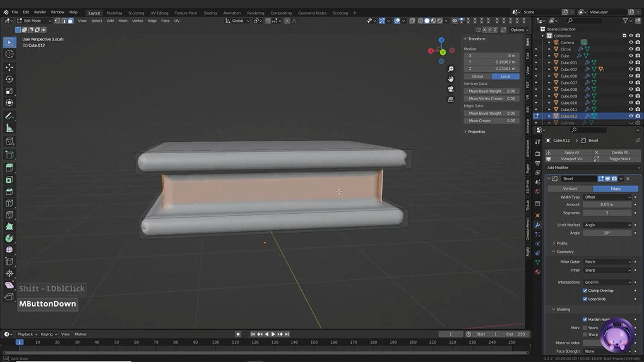The width and height of the screenshot is (644, 362).
Task: Select the Spin tool
Action: 9,238
